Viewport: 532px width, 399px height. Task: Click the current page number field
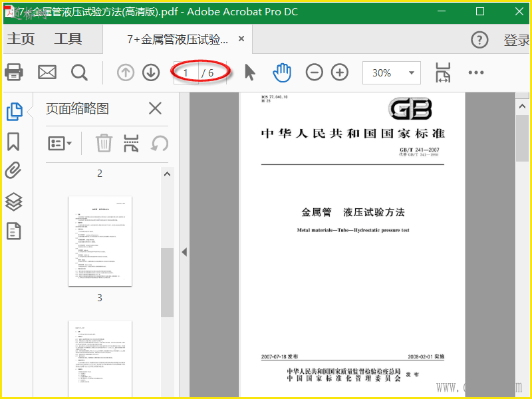tap(186, 73)
